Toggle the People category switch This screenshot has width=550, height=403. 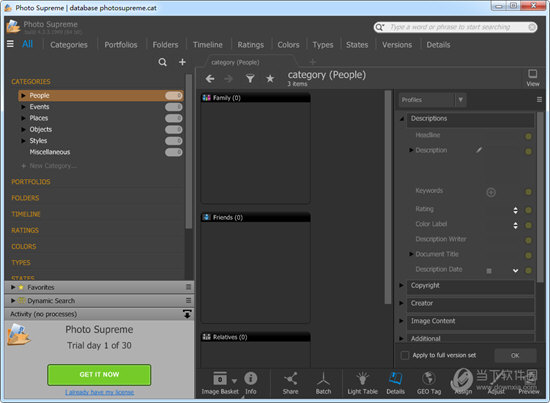[x=174, y=95]
